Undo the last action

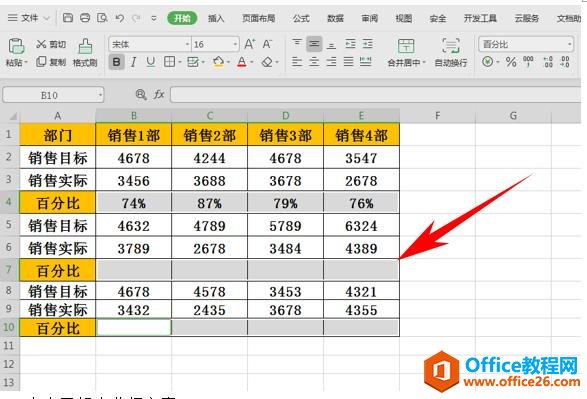point(120,18)
